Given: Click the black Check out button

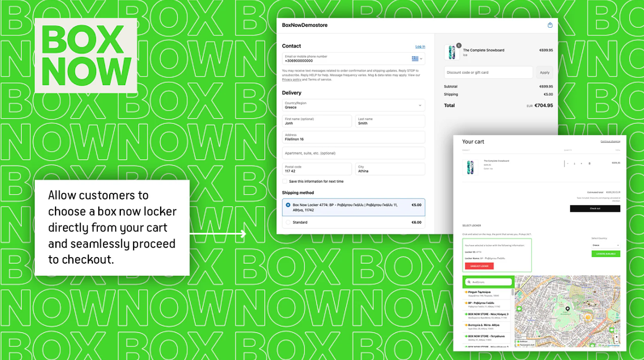Looking at the screenshot, I should pos(595,208).
